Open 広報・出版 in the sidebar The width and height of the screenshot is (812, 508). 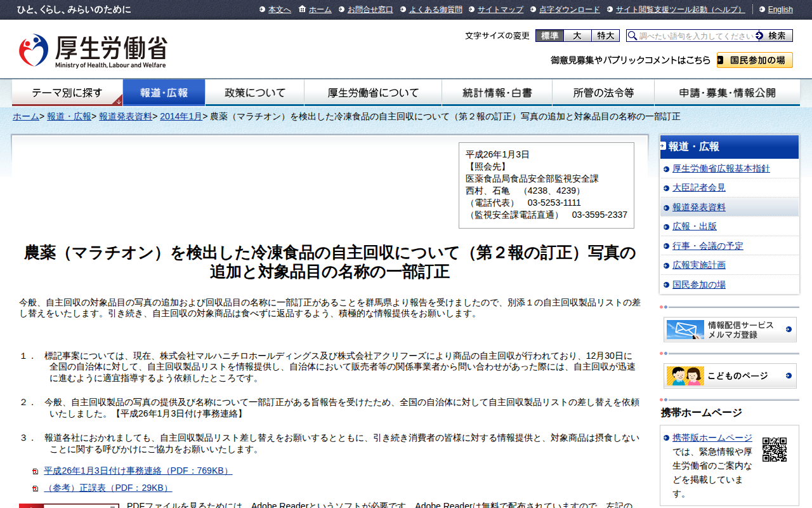pos(694,226)
